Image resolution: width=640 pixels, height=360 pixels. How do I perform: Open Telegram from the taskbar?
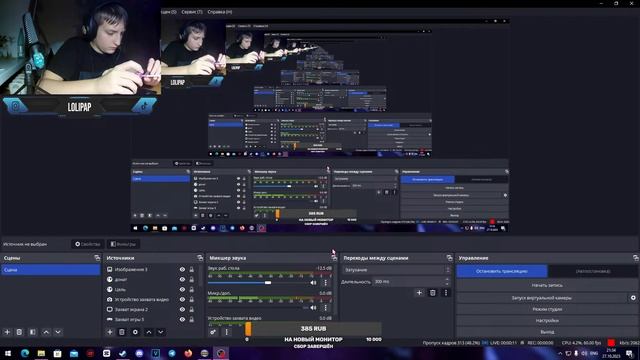(172, 353)
